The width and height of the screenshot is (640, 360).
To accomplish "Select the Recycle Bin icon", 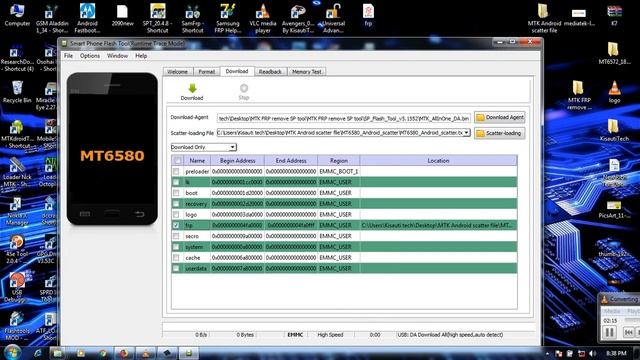I will (x=17, y=92).
